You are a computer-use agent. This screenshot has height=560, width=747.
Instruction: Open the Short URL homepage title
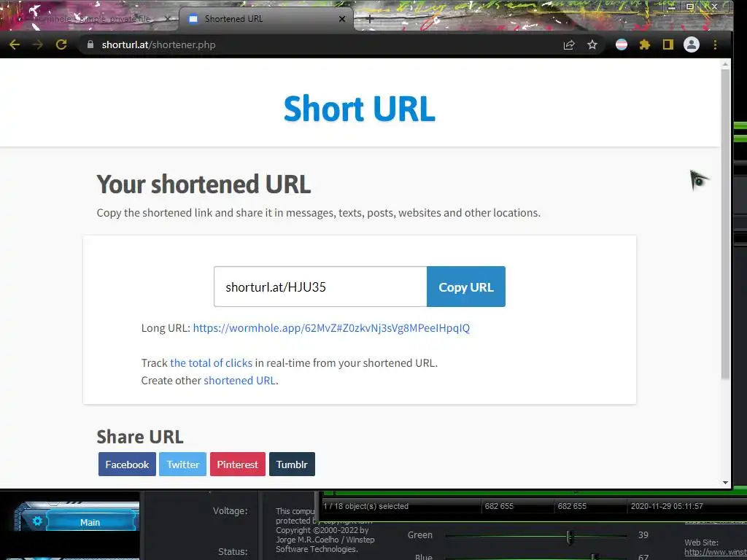tap(359, 108)
